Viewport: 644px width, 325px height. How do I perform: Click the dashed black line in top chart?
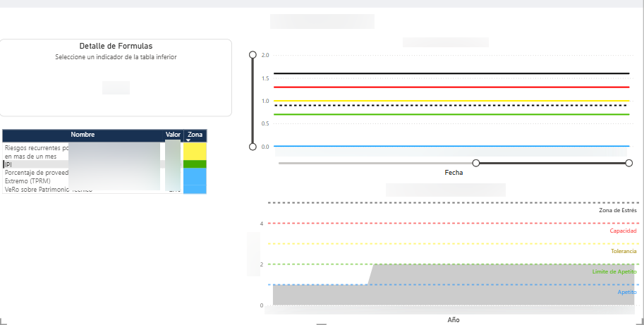[x=451, y=105]
